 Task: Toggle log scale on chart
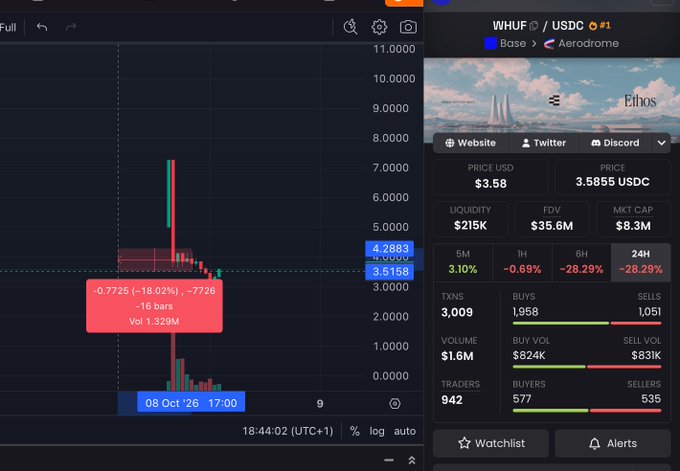coord(377,431)
